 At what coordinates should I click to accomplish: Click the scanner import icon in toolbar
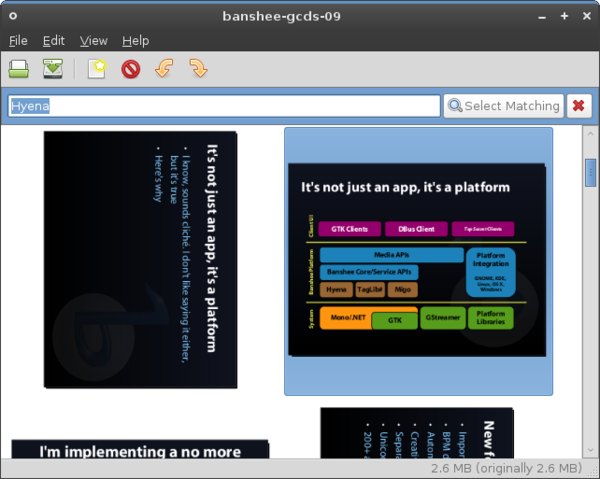pos(18,69)
